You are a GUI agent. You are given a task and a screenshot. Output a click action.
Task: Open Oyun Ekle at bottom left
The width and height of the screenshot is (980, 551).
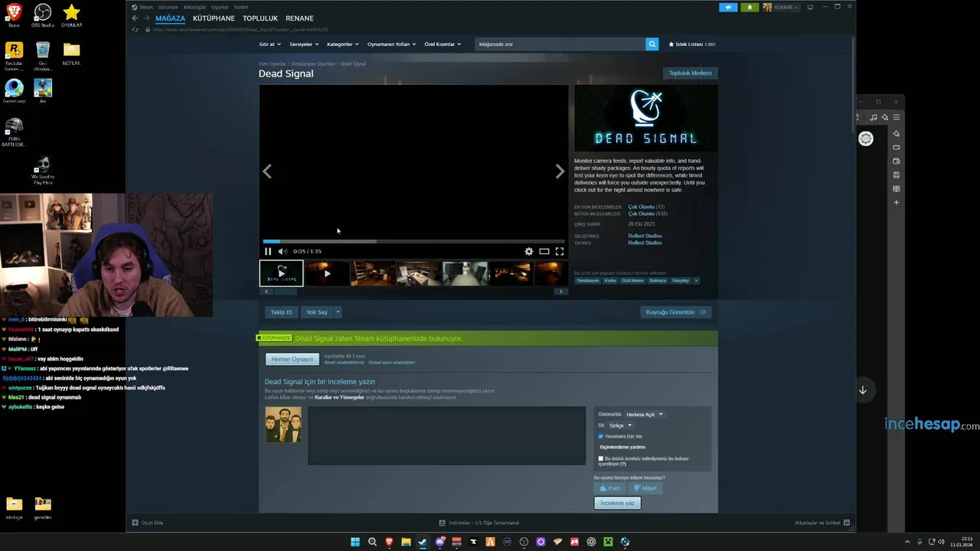tap(148, 523)
